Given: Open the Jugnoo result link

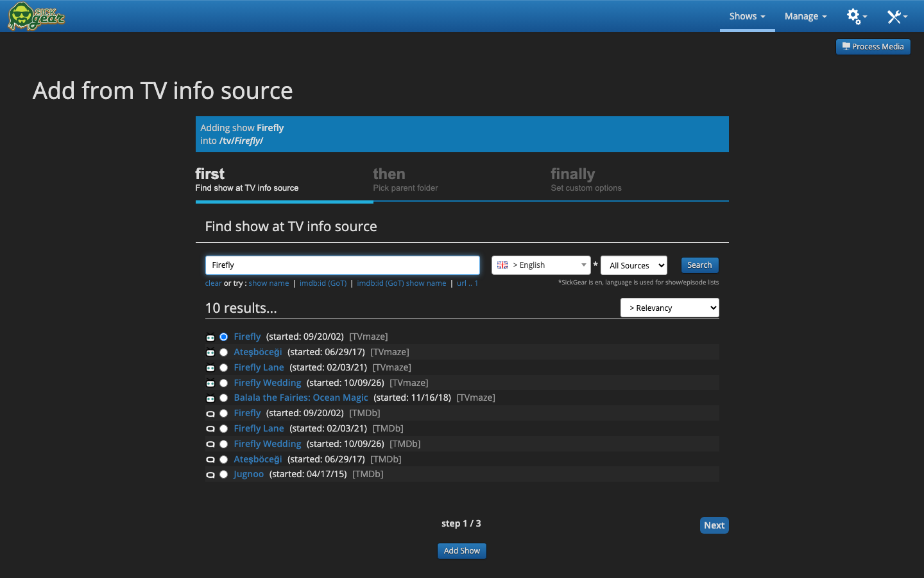Looking at the screenshot, I should (x=249, y=474).
